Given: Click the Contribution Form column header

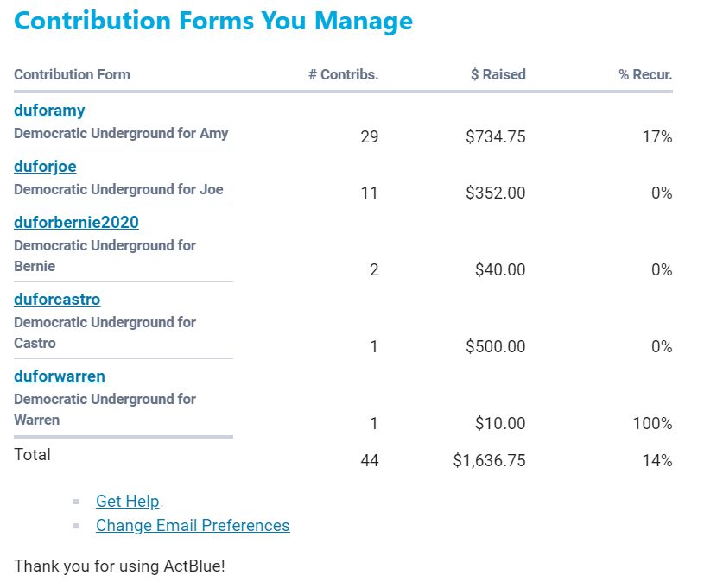Looking at the screenshot, I should (72, 74).
